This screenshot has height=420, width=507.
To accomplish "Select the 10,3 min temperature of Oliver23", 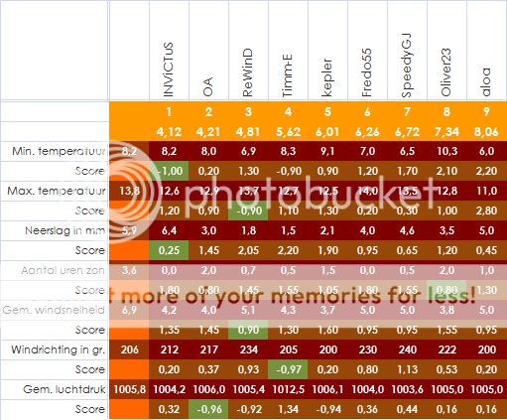I will tap(446, 151).
